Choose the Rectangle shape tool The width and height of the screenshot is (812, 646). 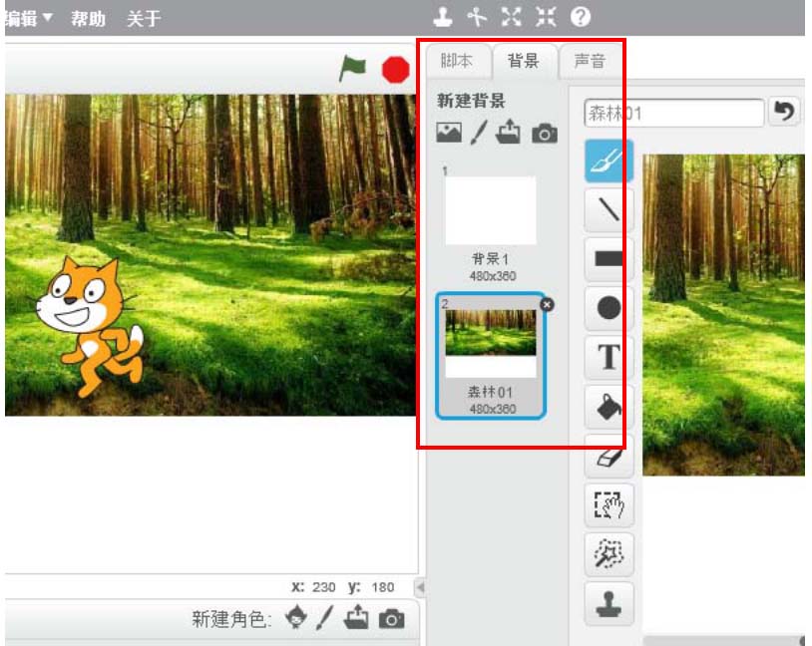point(608,258)
